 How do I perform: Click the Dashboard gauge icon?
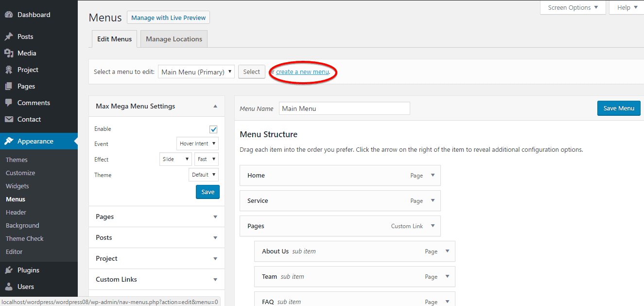[x=9, y=15]
